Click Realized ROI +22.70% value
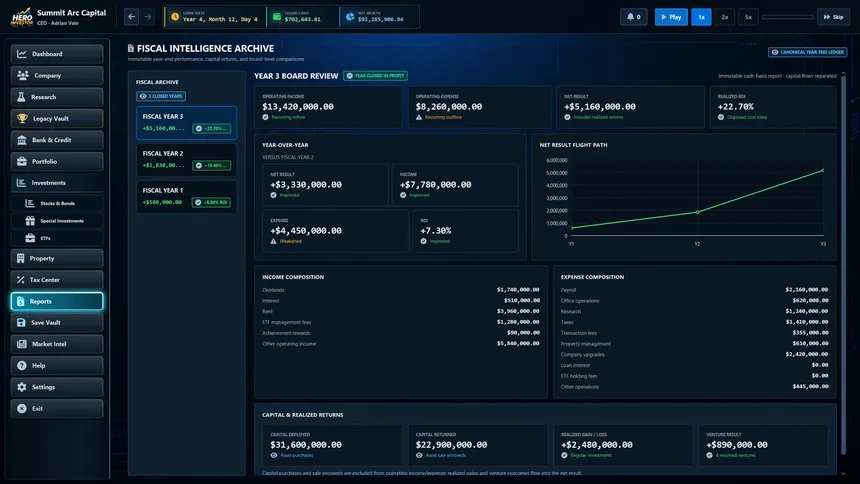This screenshot has height=484, width=860. tap(735, 106)
